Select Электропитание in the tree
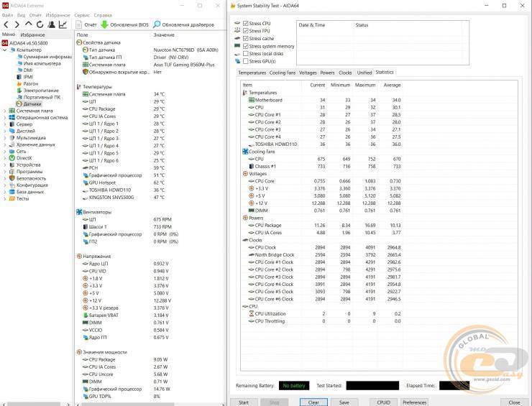Image resolution: width=532 pixels, height=406 pixels. tap(38, 91)
